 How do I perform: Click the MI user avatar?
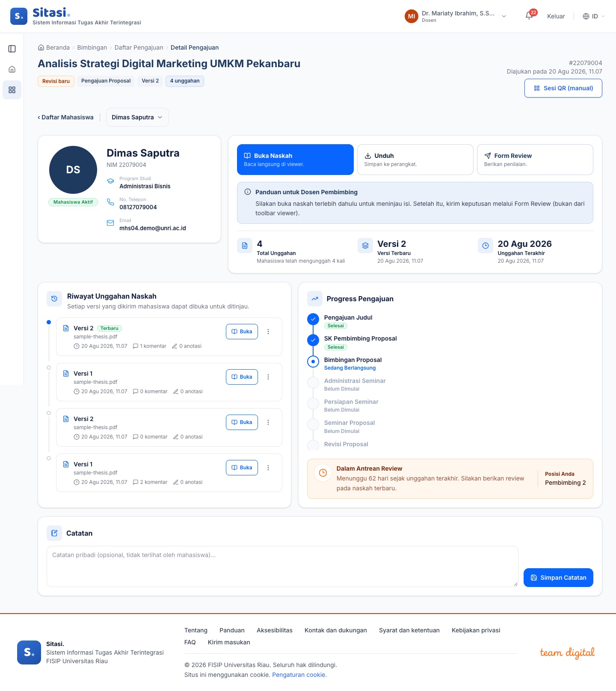(x=412, y=16)
